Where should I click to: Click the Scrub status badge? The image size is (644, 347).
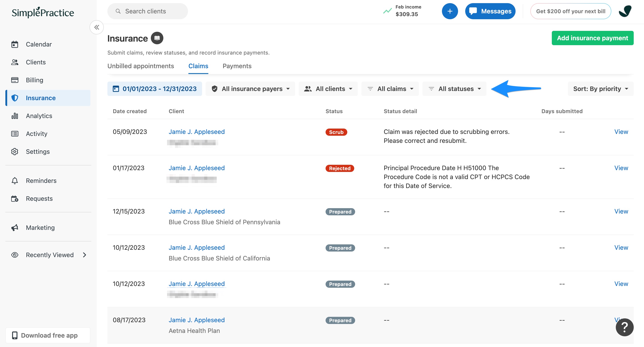click(336, 132)
